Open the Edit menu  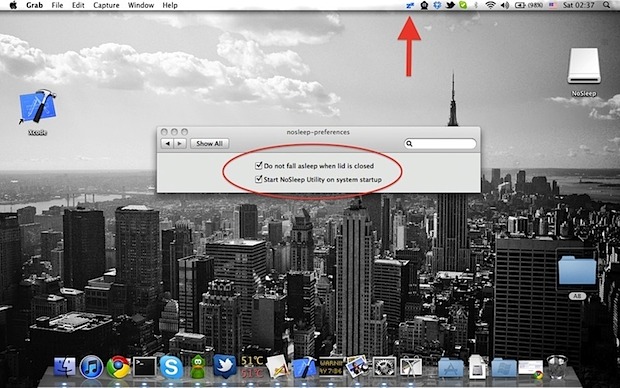tap(78, 5)
